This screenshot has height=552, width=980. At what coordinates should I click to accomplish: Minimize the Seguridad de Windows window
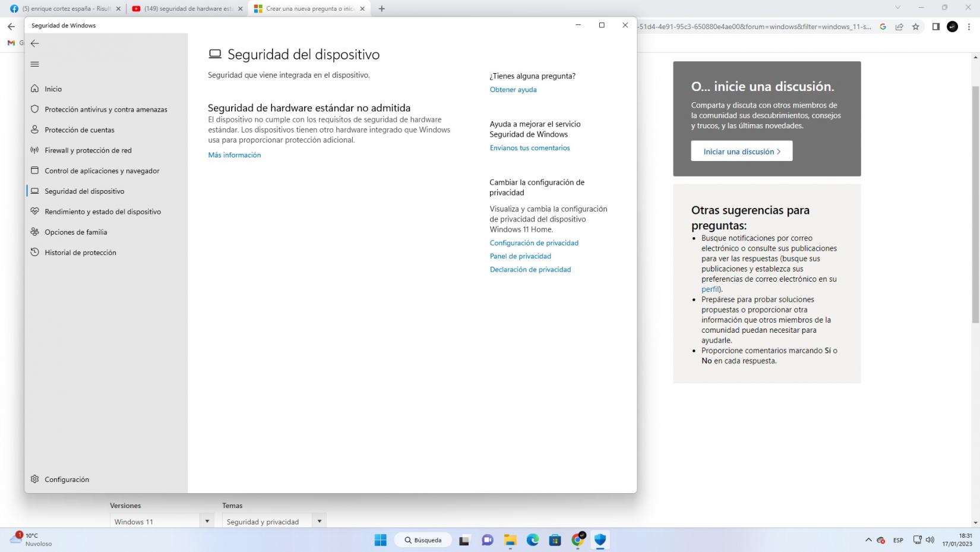click(x=578, y=25)
